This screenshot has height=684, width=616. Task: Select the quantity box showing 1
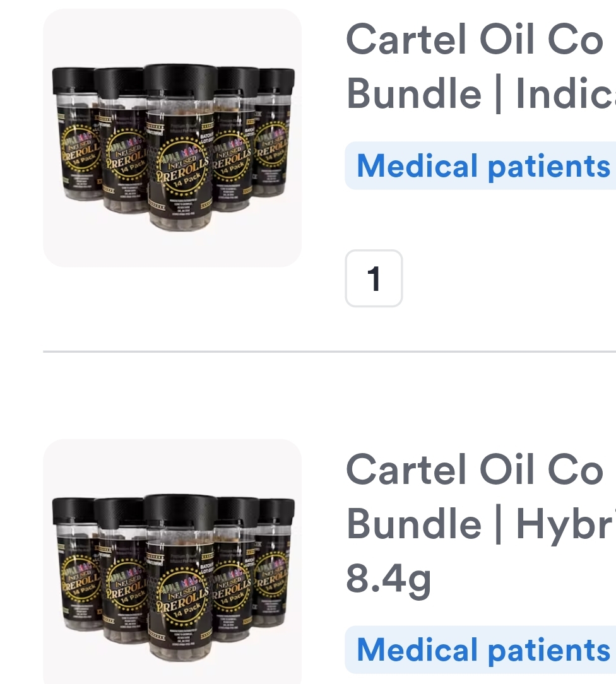pos(374,278)
